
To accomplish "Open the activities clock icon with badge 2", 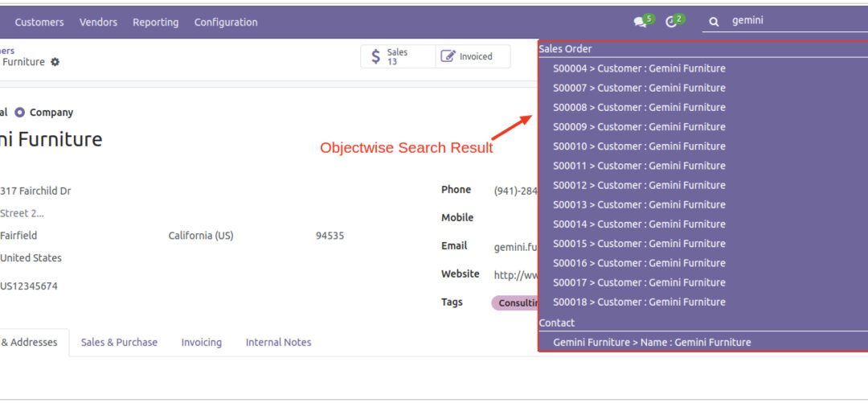I will [x=675, y=21].
